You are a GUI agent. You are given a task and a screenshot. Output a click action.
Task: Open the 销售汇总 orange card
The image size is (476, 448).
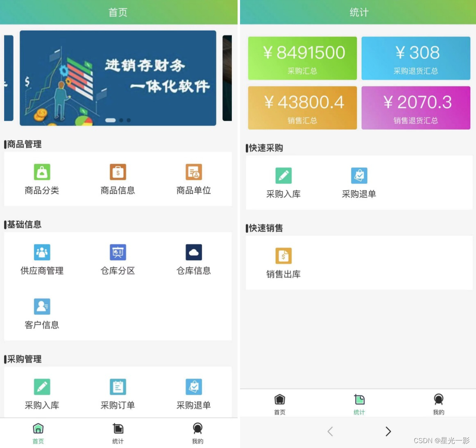tap(302, 108)
